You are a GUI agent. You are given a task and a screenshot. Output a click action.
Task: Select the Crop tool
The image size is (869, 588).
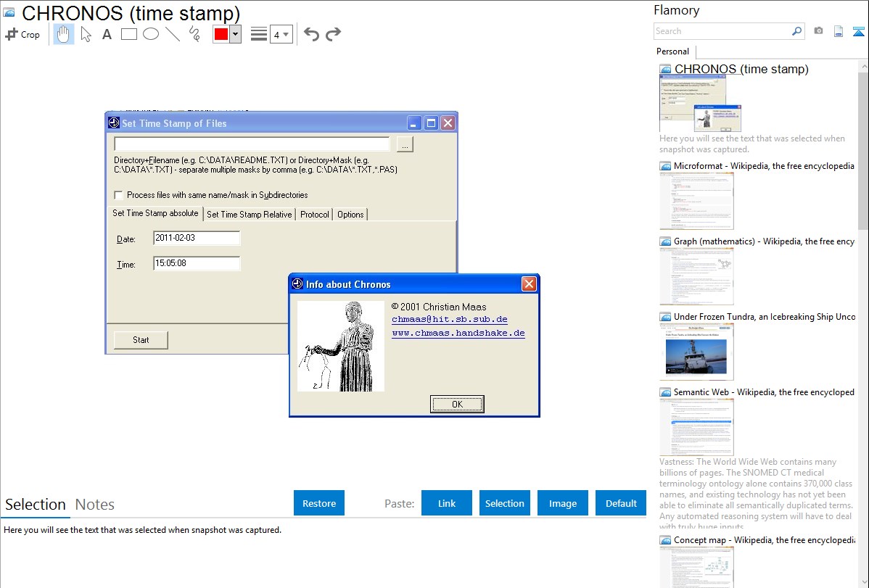click(x=22, y=34)
